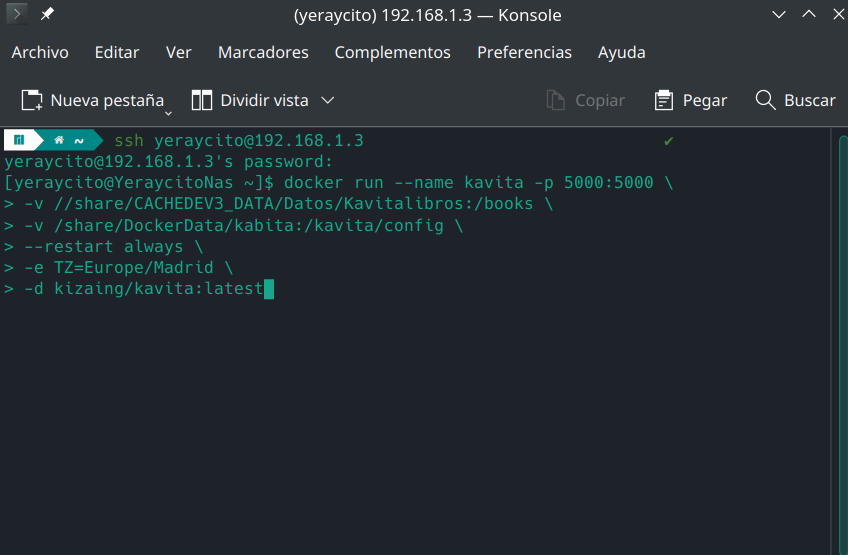
Task: Click the terminal line ending in kavita:latest
Action: point(140,289)
